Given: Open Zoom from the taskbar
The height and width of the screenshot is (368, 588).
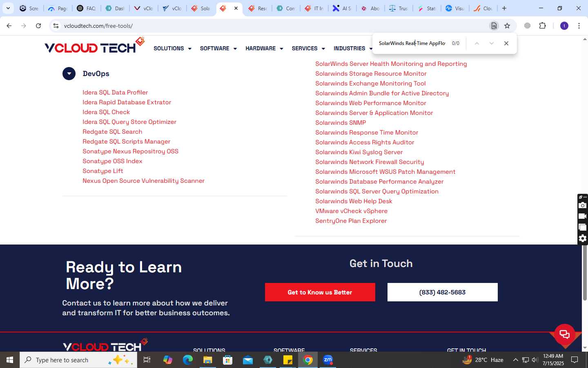Looking at the screenshot, I should 328,360.
